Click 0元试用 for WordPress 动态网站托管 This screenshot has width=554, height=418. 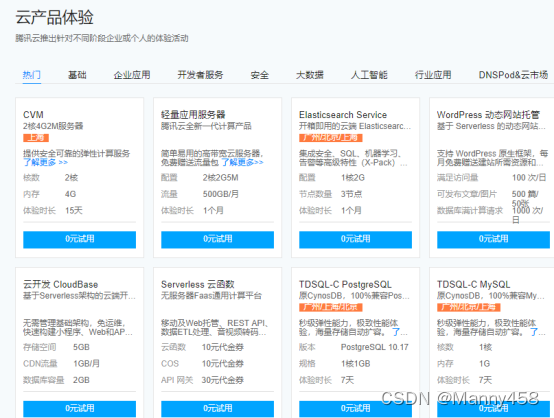[493, 239]
